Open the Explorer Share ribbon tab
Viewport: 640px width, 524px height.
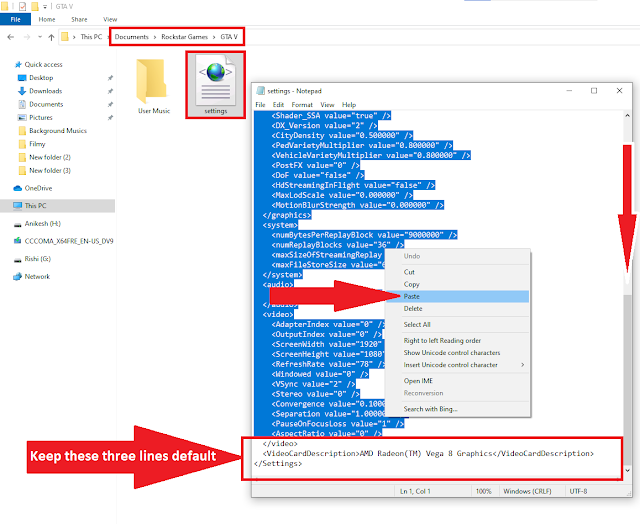(79, 19)
